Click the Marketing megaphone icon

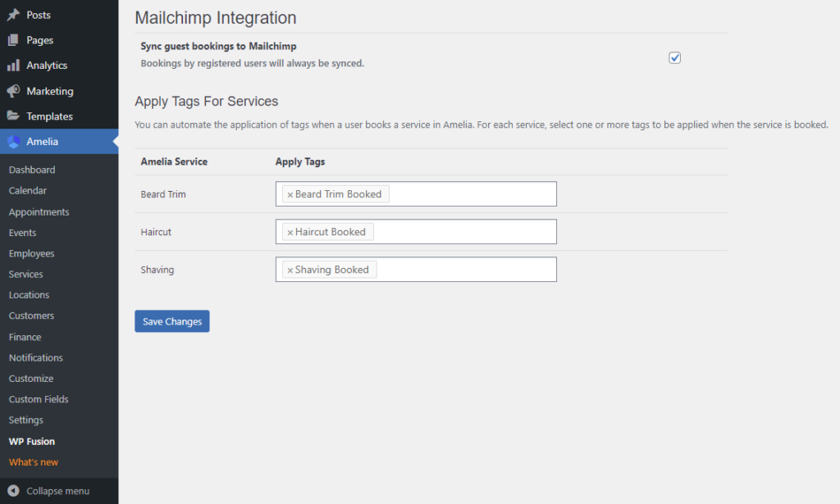click(x=11, y=90)
